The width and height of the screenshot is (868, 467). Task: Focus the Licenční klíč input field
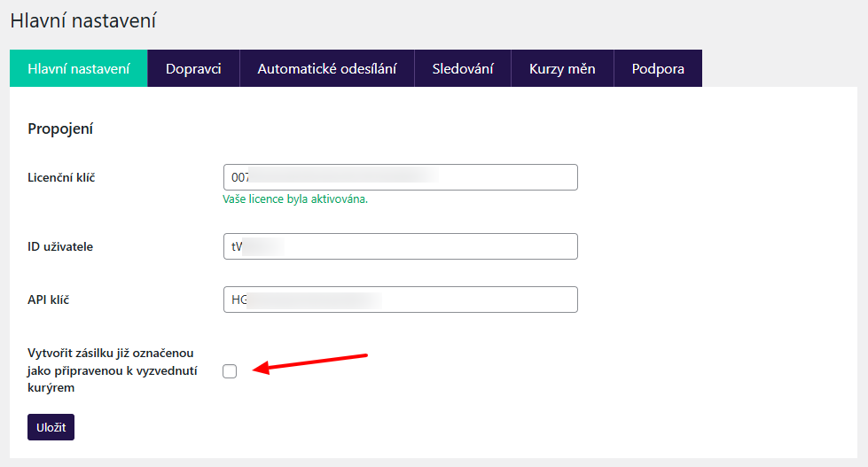pyautogui.click(x=400, y=177)
